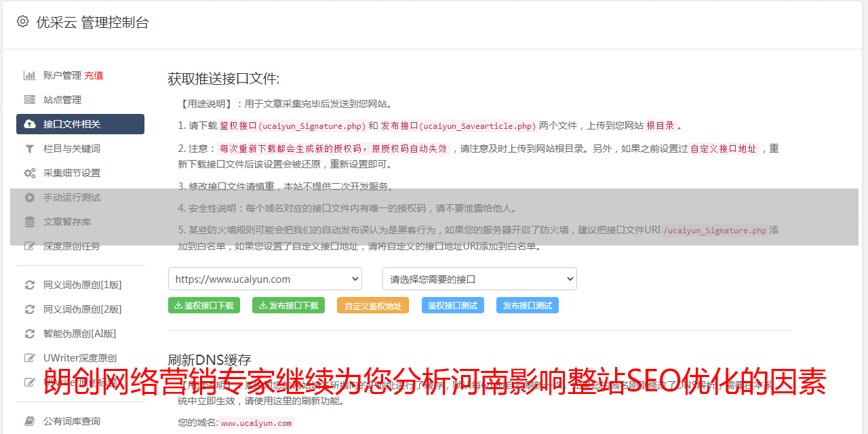The width and height of the screenshot is (868, 434).
Task: Click the www.ucaiyun.com domain text
Action: (x=256, y=423)
